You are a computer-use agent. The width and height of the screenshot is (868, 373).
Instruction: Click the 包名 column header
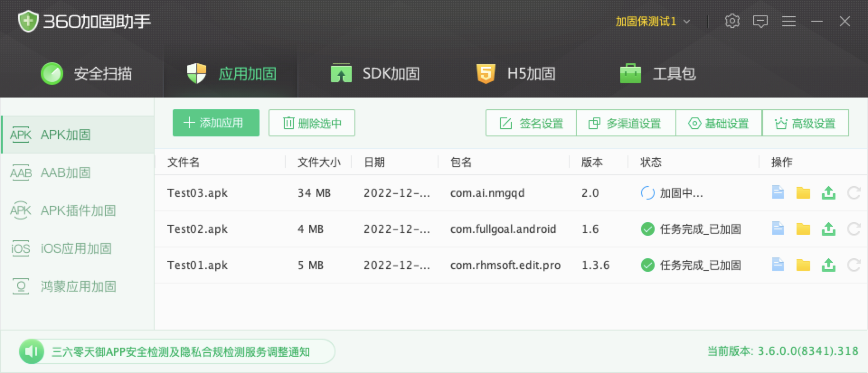pyautogui.click(x=461, y=162)
